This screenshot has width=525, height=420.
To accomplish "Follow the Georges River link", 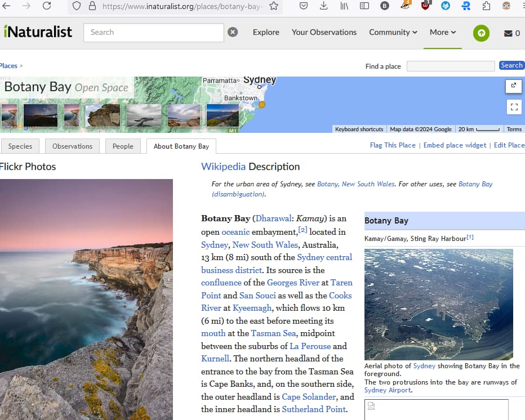I will 293,283.
